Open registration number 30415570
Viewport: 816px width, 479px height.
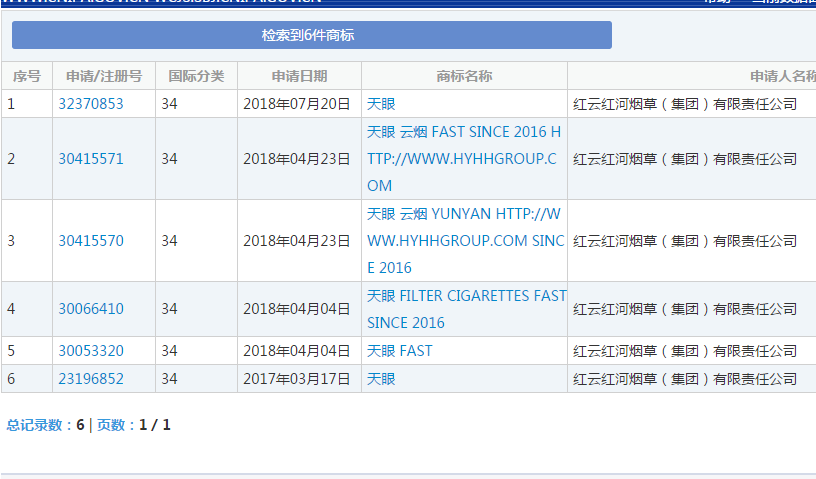[x=91, y=241]
